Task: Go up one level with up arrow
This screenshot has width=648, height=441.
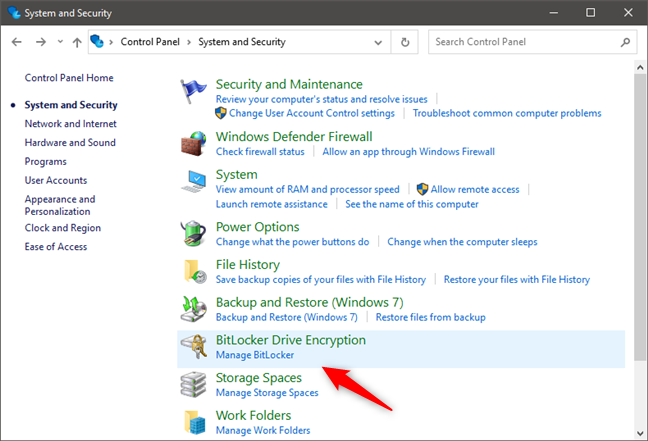Action: pyautogui.click(x=77, y=42)
